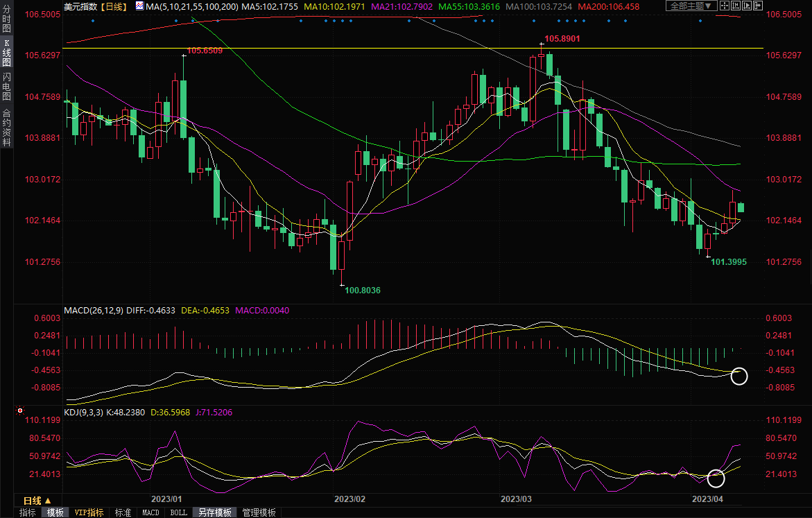
Task: Apply the BOLL template
Action: coord(178,512)
